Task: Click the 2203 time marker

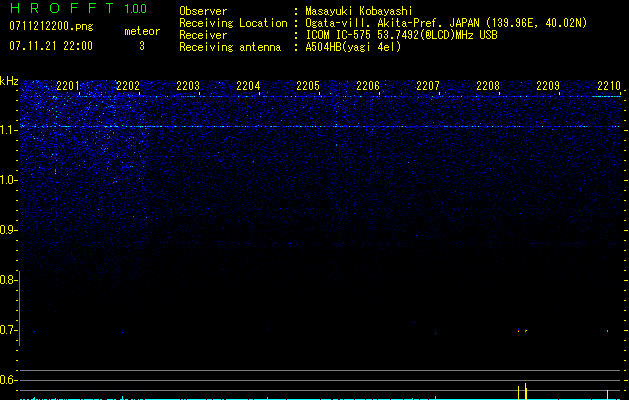Action: click(x=188, y=85)
